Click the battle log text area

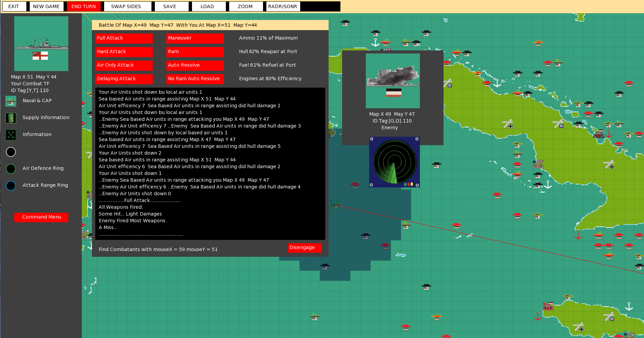pos(210,164)
